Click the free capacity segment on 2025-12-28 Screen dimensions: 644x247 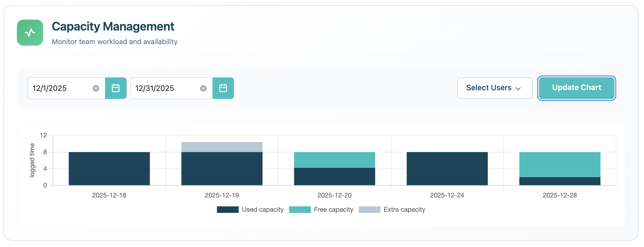point(560,165)
